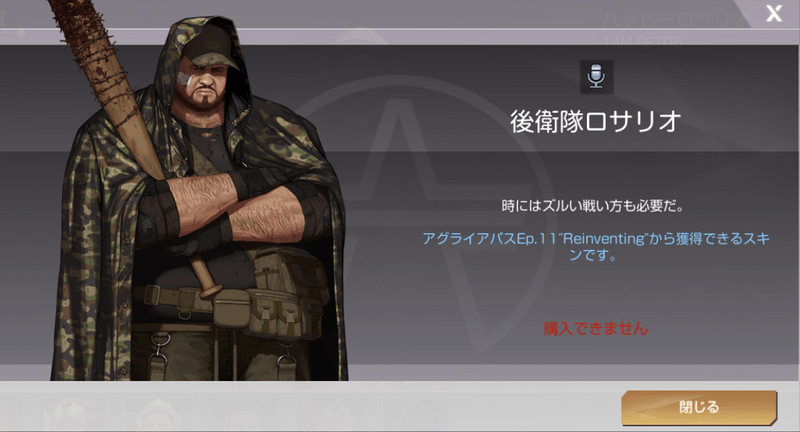Screen dimensions: 800x432
Task: Click the faded 14M-BET06 code behind the dialog
Action: tap(642, 40)
